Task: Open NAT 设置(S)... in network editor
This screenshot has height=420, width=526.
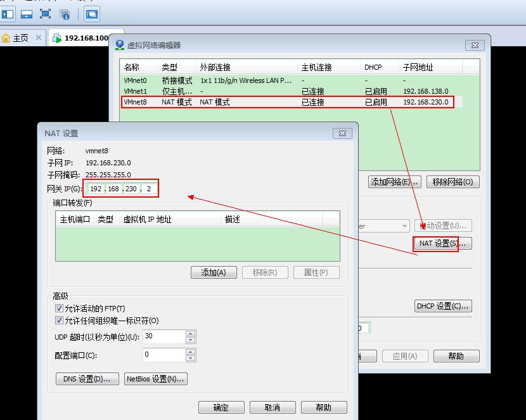Action: point(442,243)
